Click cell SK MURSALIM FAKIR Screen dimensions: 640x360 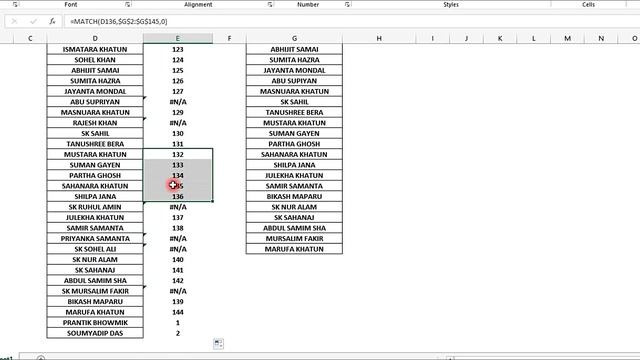coord(95,291)
